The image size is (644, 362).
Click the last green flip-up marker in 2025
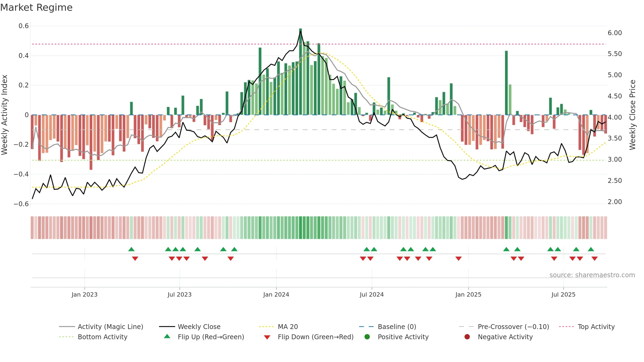click(x=591, y=249)
